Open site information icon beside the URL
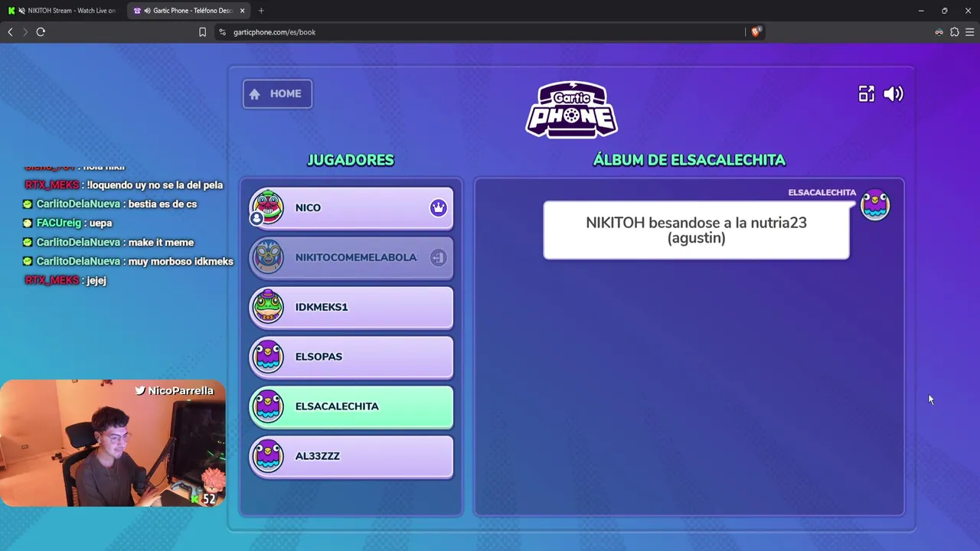Viewport: 980px width, 551px height. (222, 32)
